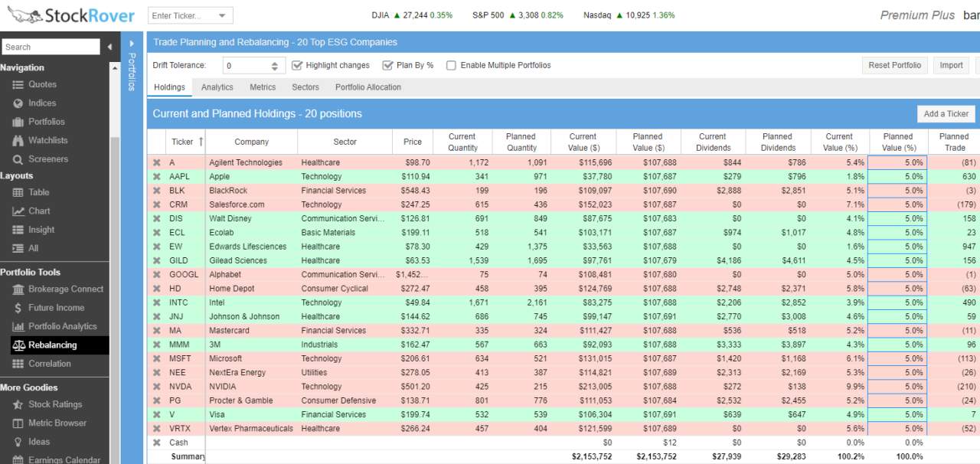The width and height of the screenshot is (980, 464).
Task: Click the Reset Portfolio button
Action: (894, 65)
